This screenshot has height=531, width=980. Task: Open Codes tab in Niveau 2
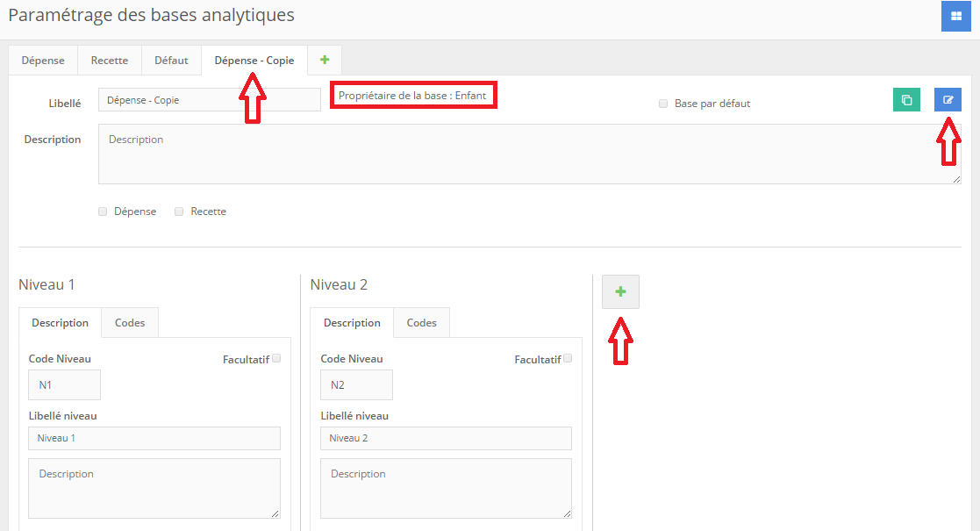click(421, 323)
